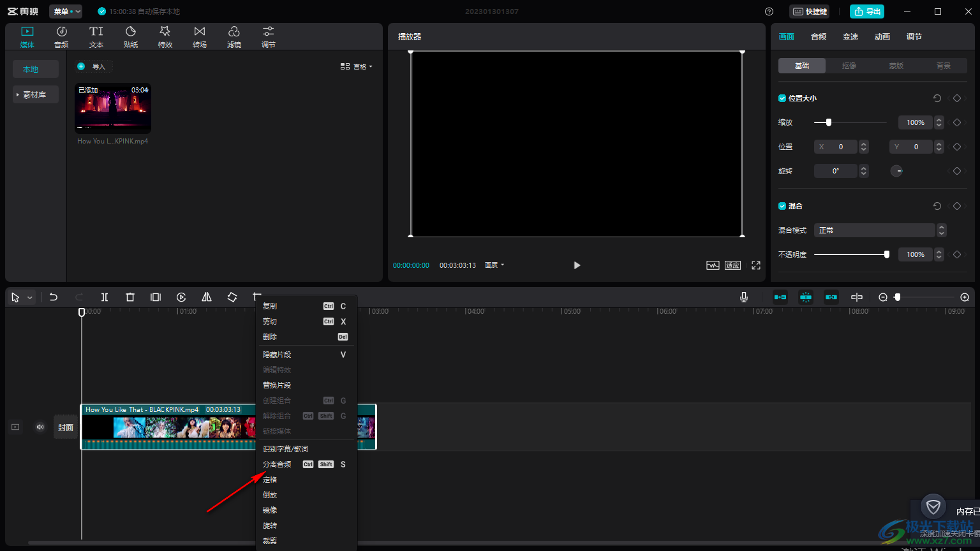This screenshot has width=980, height=551.
Task: Toggle main track magnet button
Action: [x=780, y=297]
